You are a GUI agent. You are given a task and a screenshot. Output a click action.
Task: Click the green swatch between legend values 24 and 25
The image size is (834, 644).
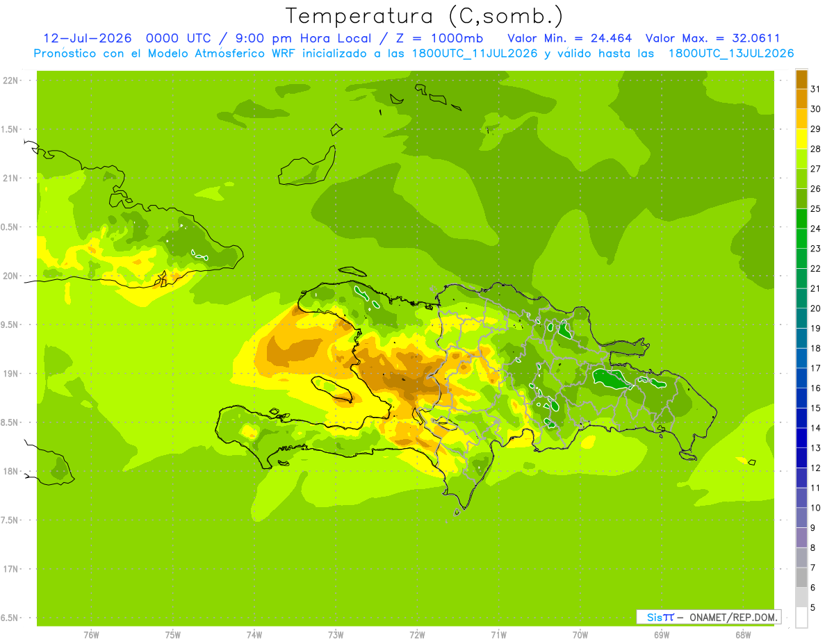pyautogui.click(x=801, y=219)
